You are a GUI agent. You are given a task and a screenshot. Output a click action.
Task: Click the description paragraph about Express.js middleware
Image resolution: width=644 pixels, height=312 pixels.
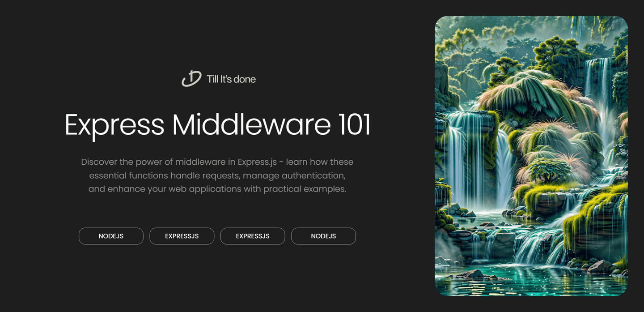[x=217, y=175]
